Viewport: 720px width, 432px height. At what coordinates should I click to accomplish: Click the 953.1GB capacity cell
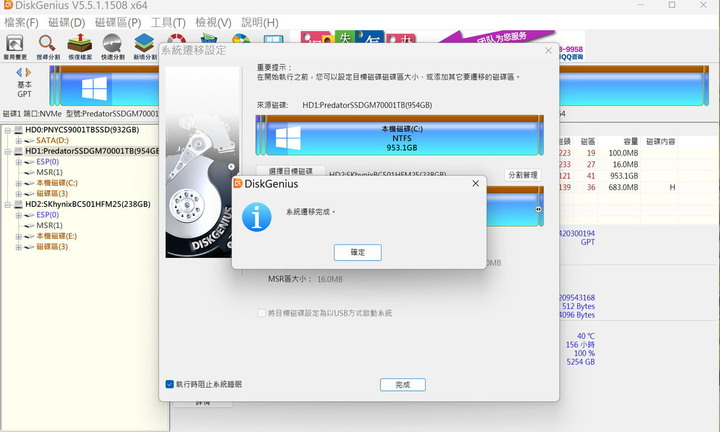[x=624, y=176]
